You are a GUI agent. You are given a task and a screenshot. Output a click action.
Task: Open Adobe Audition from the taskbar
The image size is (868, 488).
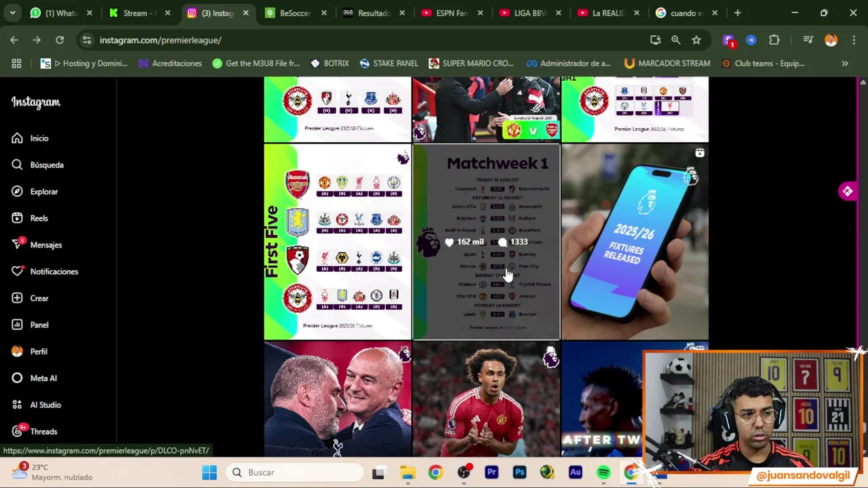click(575, 472)
